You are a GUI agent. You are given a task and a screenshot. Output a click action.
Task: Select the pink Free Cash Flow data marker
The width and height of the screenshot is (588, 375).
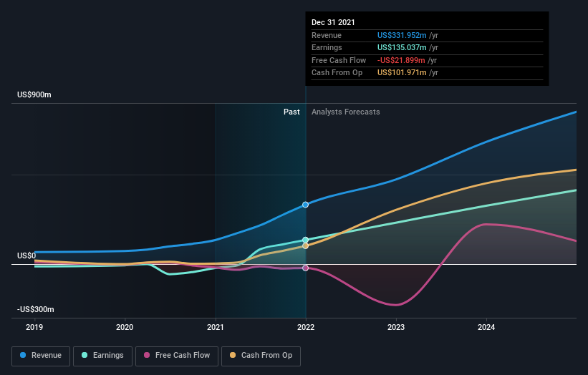[x=306, y=268]
